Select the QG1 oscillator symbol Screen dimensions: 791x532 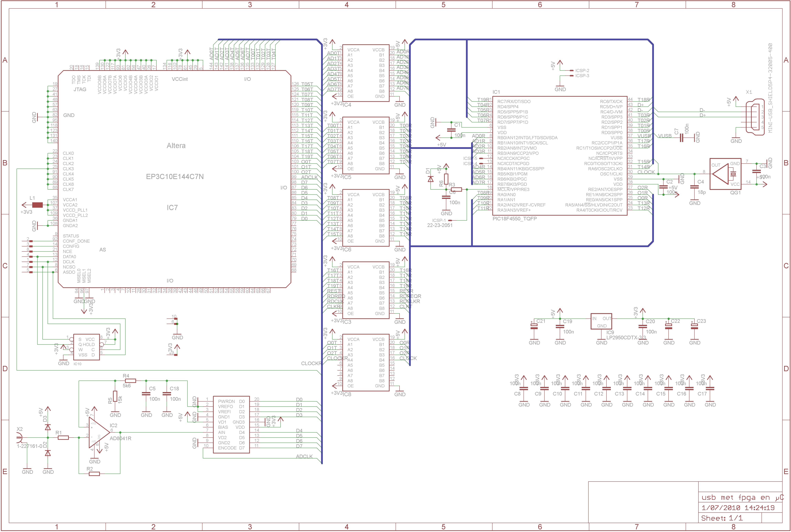[x=725, y=174]
